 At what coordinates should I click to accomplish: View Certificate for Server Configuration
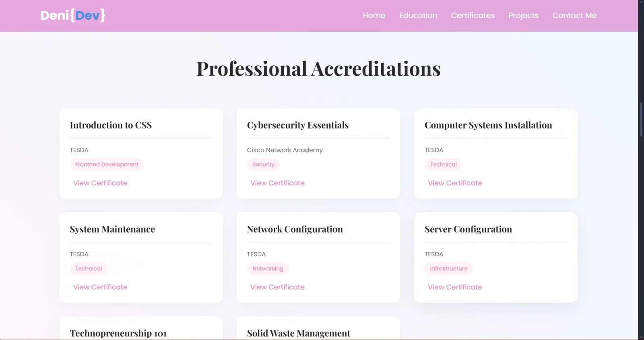click(455, 287)
